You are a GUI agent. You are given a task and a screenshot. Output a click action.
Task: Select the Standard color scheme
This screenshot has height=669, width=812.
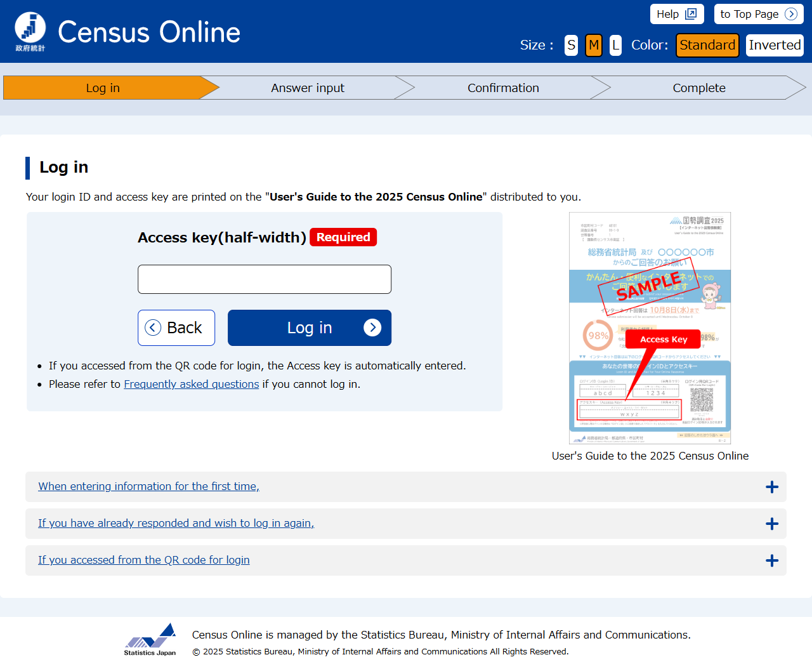tap(707, 45)
